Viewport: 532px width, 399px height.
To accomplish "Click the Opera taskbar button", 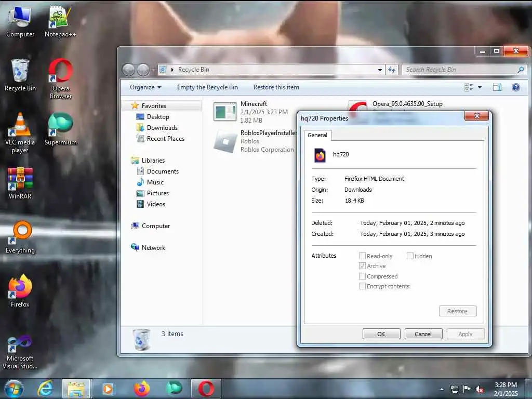I will click(206, 389).
